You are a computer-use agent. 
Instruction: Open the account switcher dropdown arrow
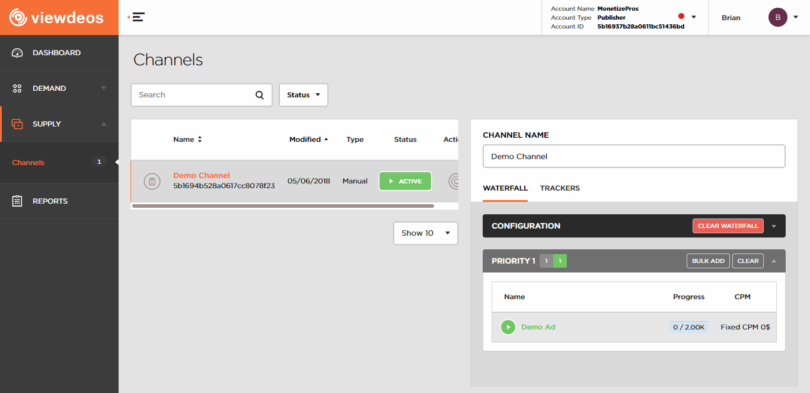[x=694, y=17]
